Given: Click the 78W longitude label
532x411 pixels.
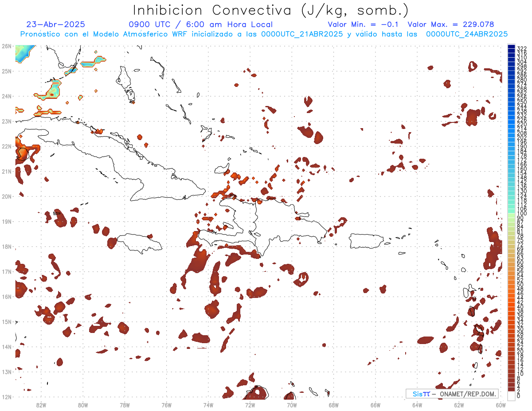Looking at the screenshot, I should [x=125, y=405].
